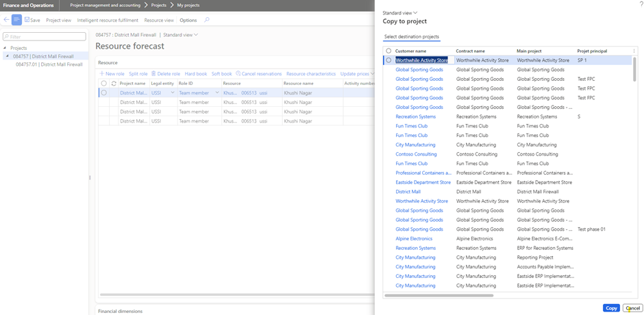The height and width of the screenshot is (315, 644).
Task: Click the refresh icon in resource grid header
Action: point(114,83)
